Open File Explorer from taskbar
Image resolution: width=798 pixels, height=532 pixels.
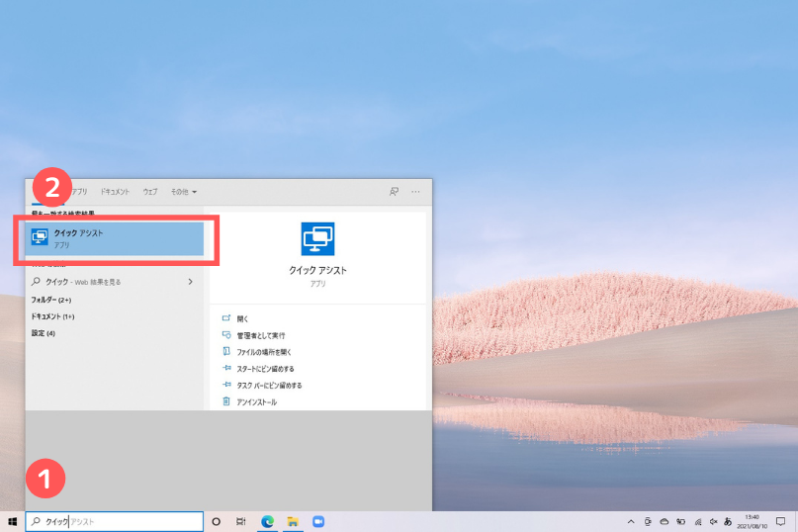(293, 521)
